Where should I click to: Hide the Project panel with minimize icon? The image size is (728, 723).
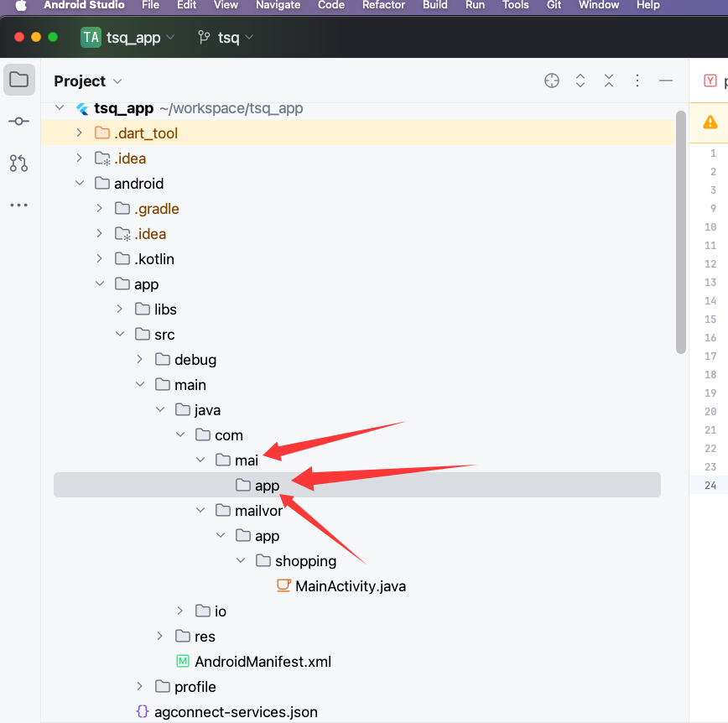tap(666, 81)
